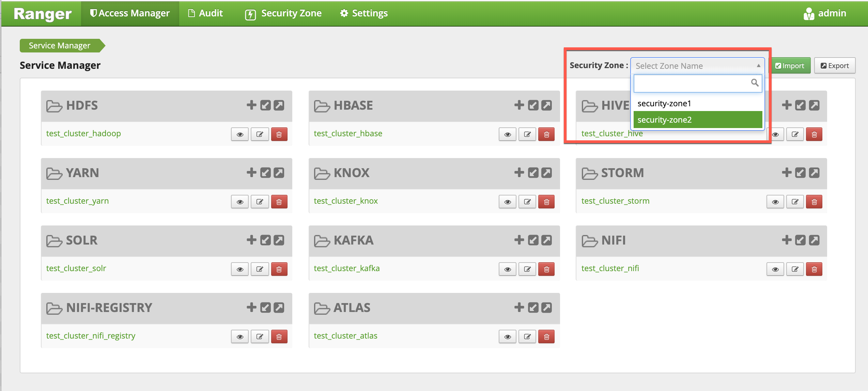Viewport: 868px width, 391px height.
Task: Open test_cluster_nifi policies
Action: pyautogui.click(x=610, y=268)
